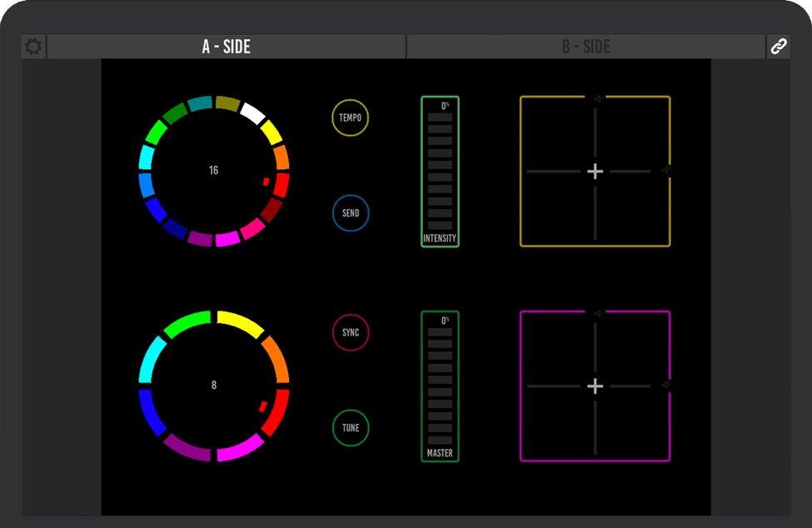Switch to the A - SIDE tab
The width and height of the screenshot is (812, 528).
pyautogui.click(x=226, y=47)
